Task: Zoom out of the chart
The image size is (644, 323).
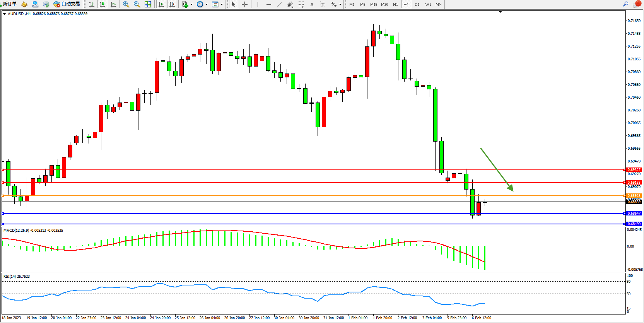Action: tap(137, 4)
